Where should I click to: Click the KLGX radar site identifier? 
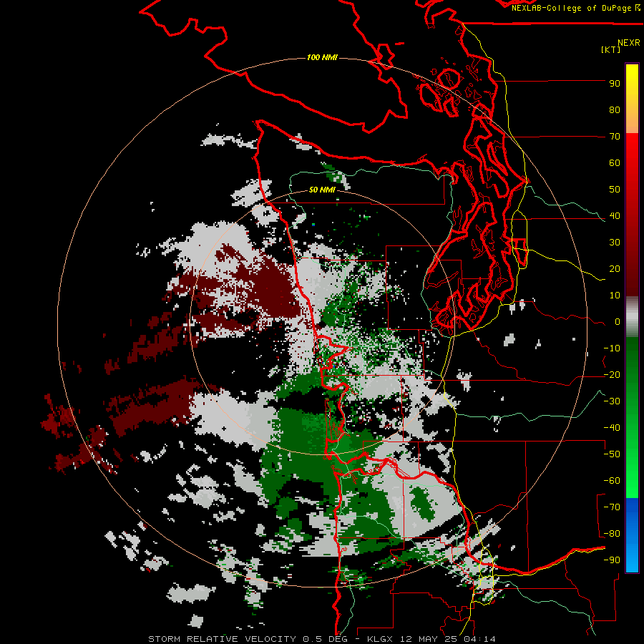point(381,639)
